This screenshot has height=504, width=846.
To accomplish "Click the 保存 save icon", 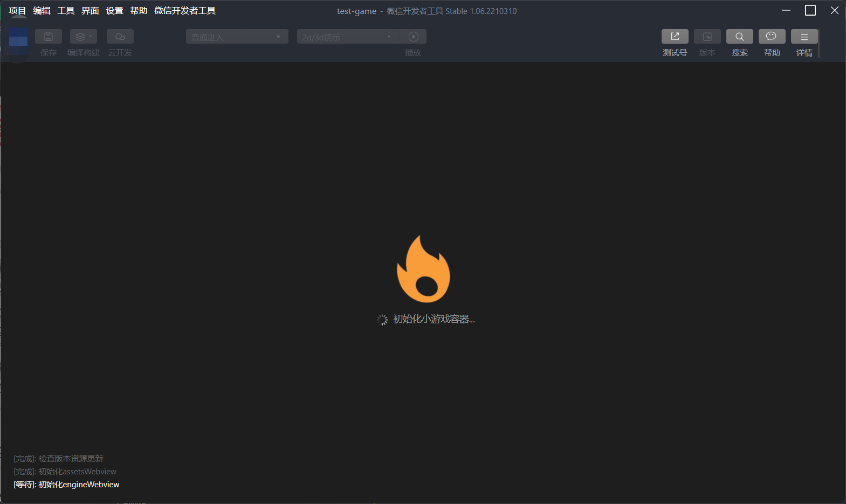I will (x=49, y=36).
